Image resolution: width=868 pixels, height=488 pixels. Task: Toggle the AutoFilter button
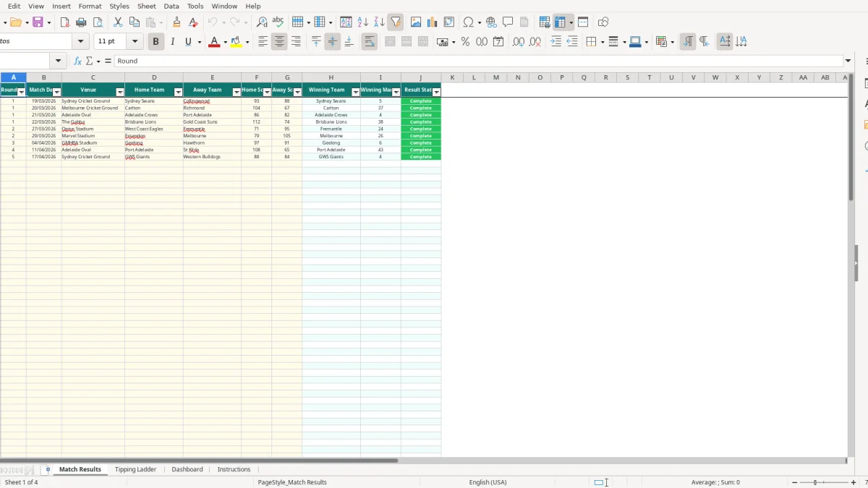click(395, 22)
